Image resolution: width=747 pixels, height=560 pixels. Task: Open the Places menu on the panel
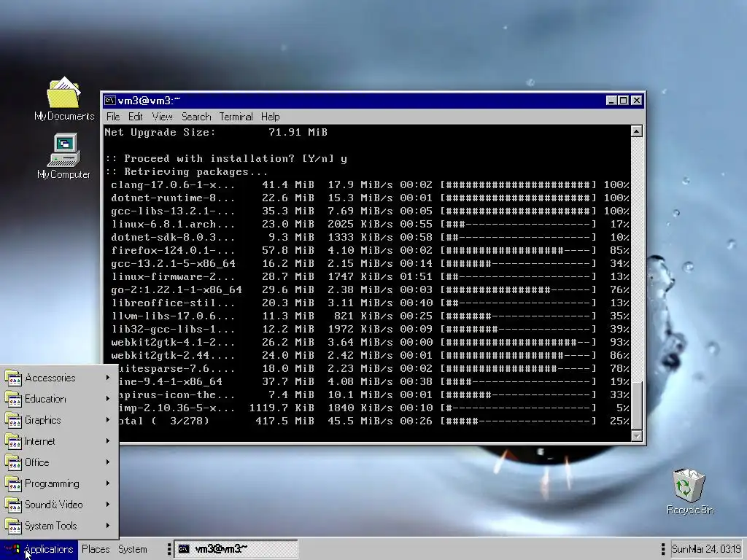click(96, 549)
